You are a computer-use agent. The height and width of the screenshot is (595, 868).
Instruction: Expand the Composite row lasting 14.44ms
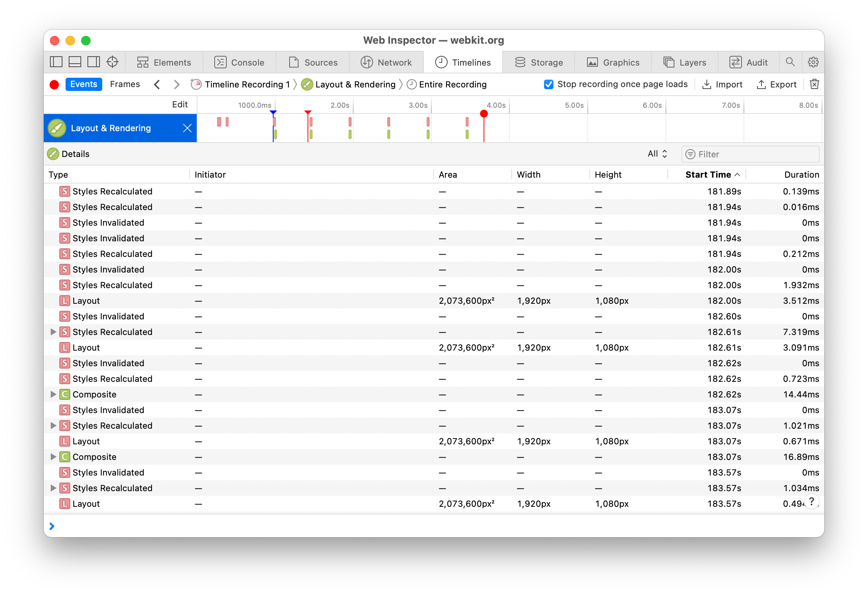click(53, 394)
